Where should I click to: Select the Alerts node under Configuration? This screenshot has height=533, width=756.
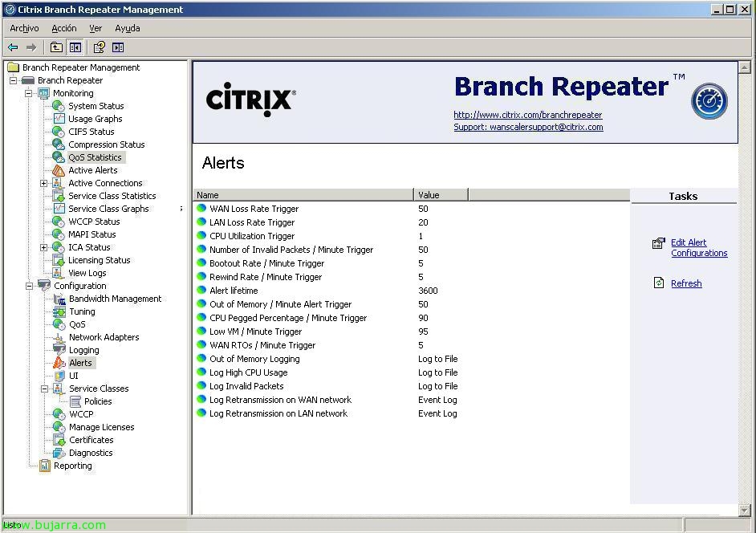click(x=80, y=363)
